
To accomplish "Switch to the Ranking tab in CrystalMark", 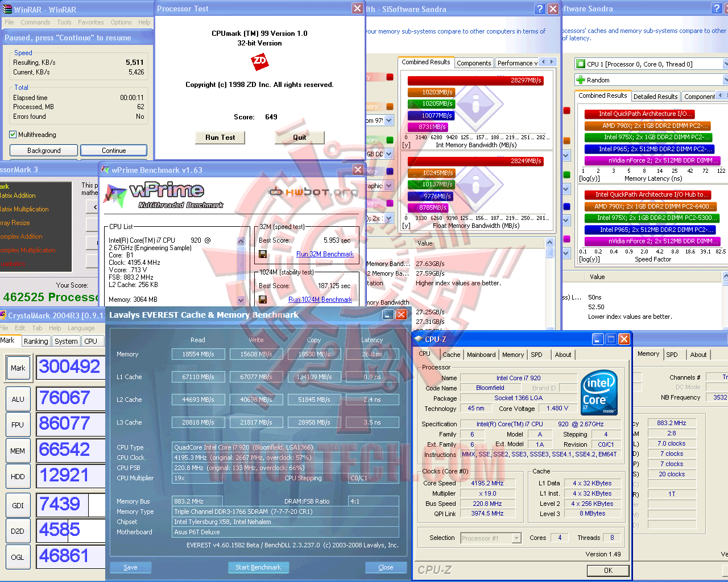I will tap(36, 341).
